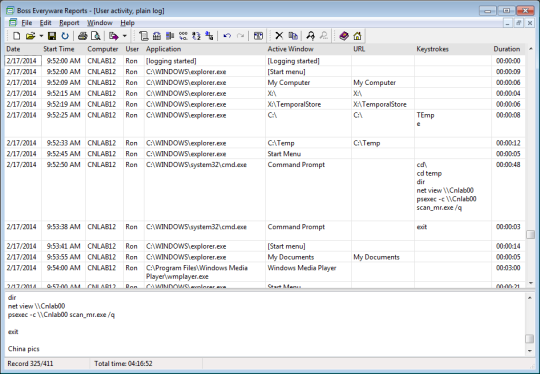Open the Report menu
The height and width of the screenshot is (374, 540).
[x=69, y=23]
